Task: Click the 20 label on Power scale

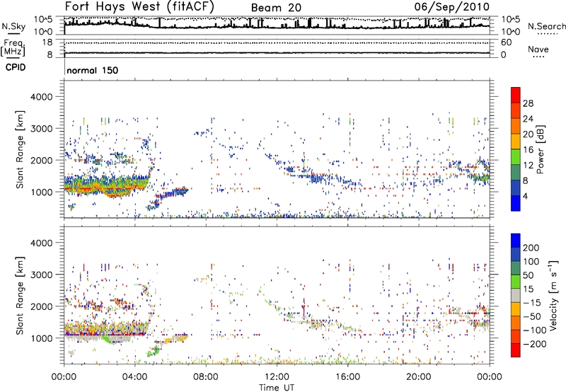Action: [x=528, y=134]
